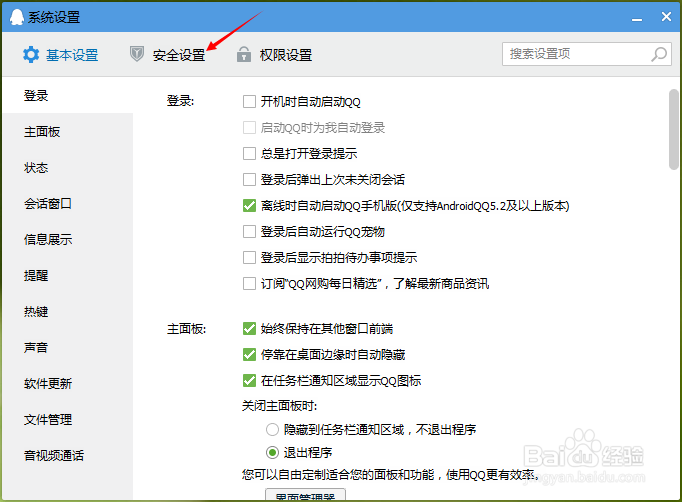Uncheck 离线时自动启动QQ手机版
Screen dimensions: 682x502
point(249,205)
